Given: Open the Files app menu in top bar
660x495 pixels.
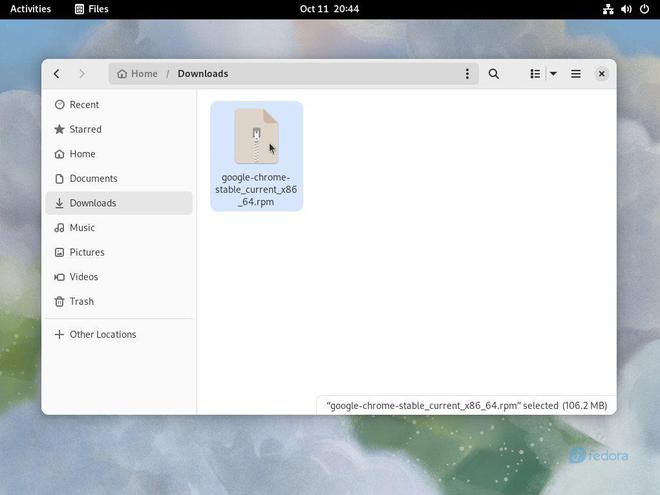Looking at the screenshot, I should coord(91,9).
